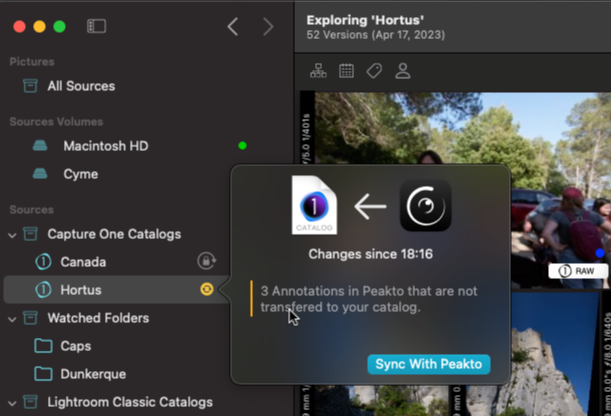
Task: Open the calendar view icon
Action: click(x=346, y=71)
